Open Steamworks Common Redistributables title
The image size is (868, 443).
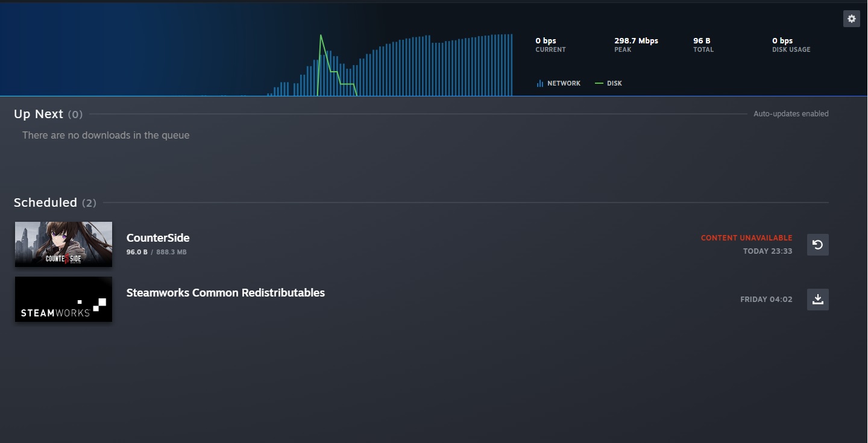click(225, 293)
